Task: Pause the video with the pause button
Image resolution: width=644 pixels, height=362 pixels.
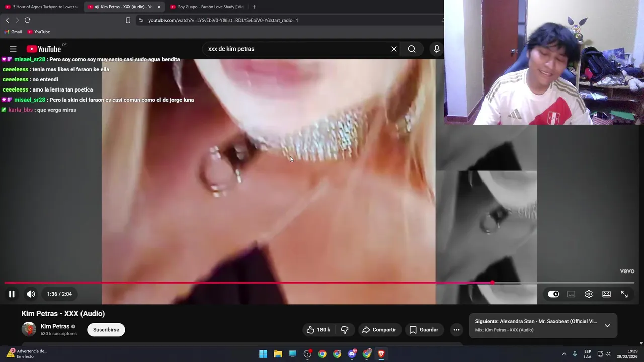Action: pyautogui.click(x=12, y=294)
